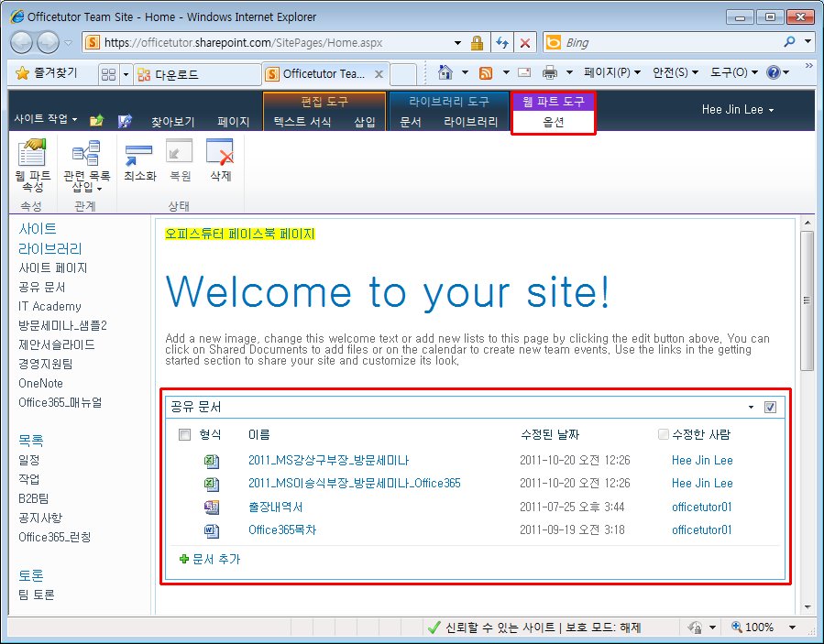Go back with the browser back arrow
Image resolution: width=824 pixels, height=644 pixels.
pyautogui.click(x=22, y=42)
